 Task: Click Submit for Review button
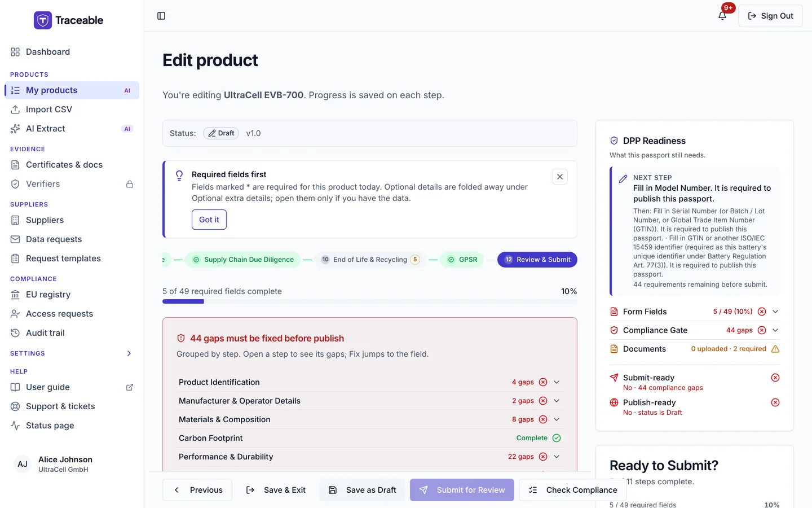(x=462, y=490)
